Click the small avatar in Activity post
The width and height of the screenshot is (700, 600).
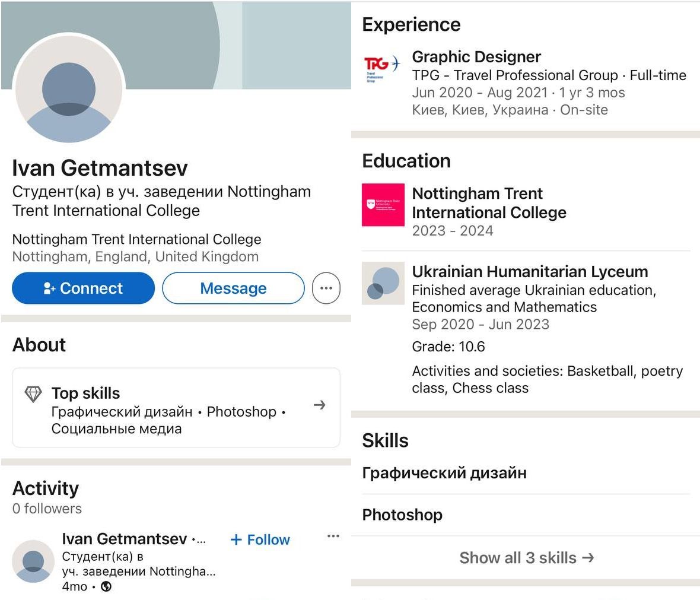click(33, 561)
